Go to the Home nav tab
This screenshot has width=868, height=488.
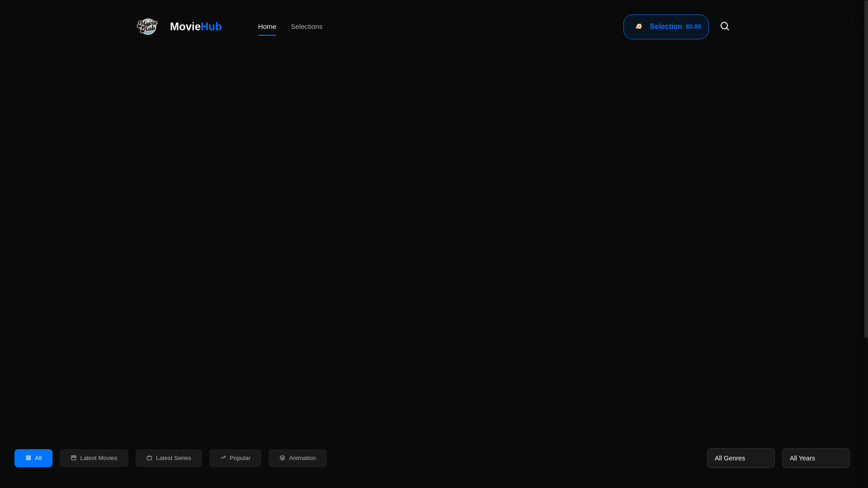[x=267, y=27]
